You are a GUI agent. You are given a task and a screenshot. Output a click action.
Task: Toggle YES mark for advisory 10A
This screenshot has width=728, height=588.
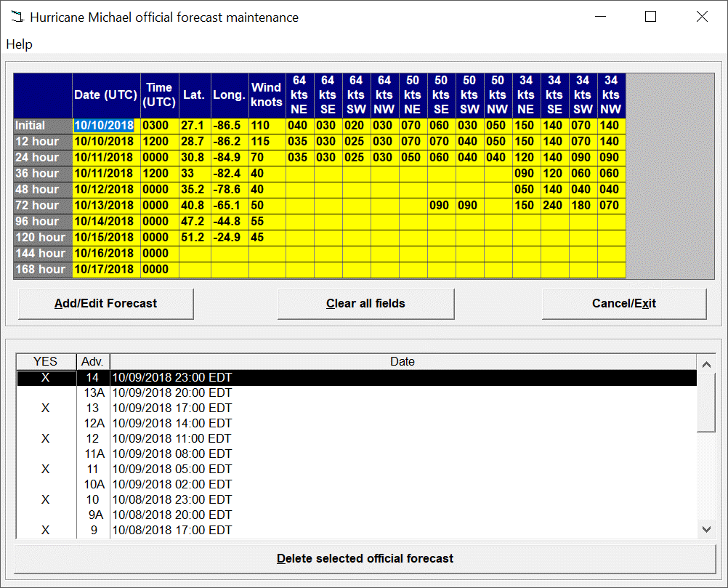click(46, 485)
